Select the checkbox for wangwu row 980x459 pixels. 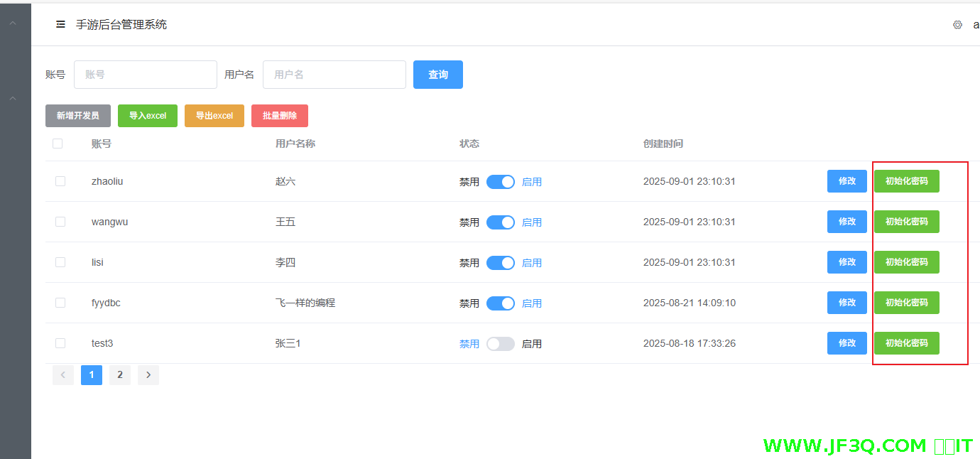tap(60, 222)
